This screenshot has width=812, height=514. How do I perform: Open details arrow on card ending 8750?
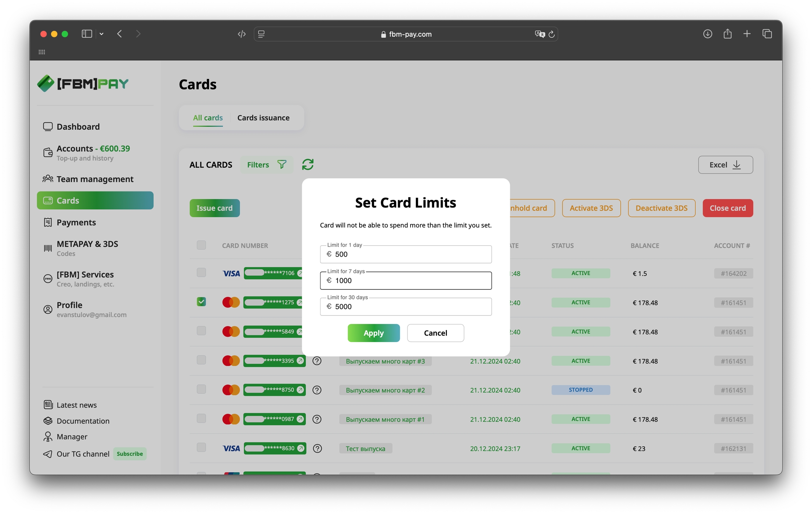[300, 390]
